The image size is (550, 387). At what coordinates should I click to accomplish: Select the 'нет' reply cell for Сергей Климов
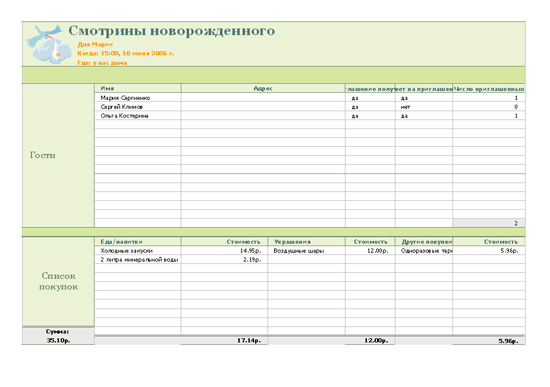coord(424,107)
